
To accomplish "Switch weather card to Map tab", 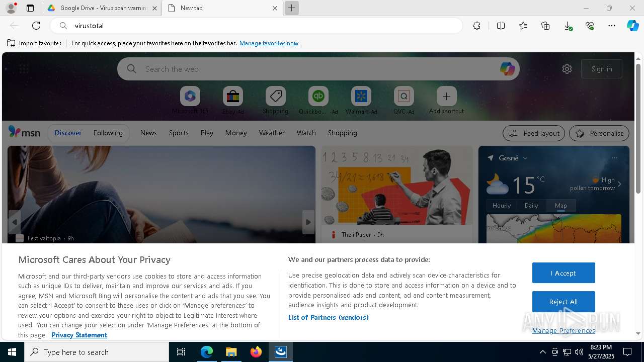I will point(561,206).
